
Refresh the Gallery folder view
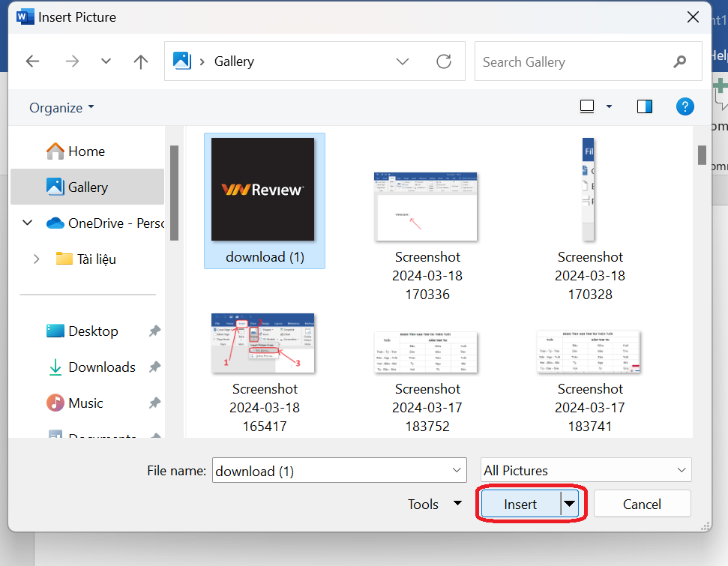click(x=444, y=61)
